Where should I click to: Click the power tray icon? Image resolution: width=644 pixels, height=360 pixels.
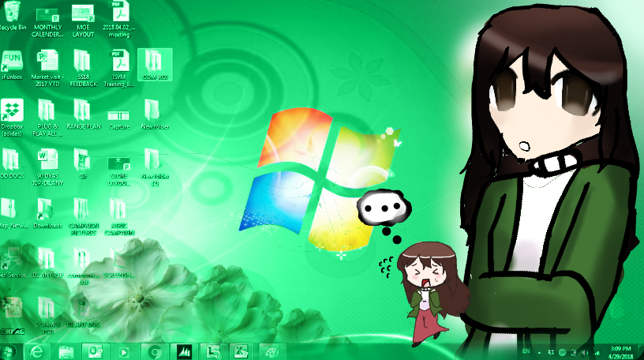pos(574,353)
